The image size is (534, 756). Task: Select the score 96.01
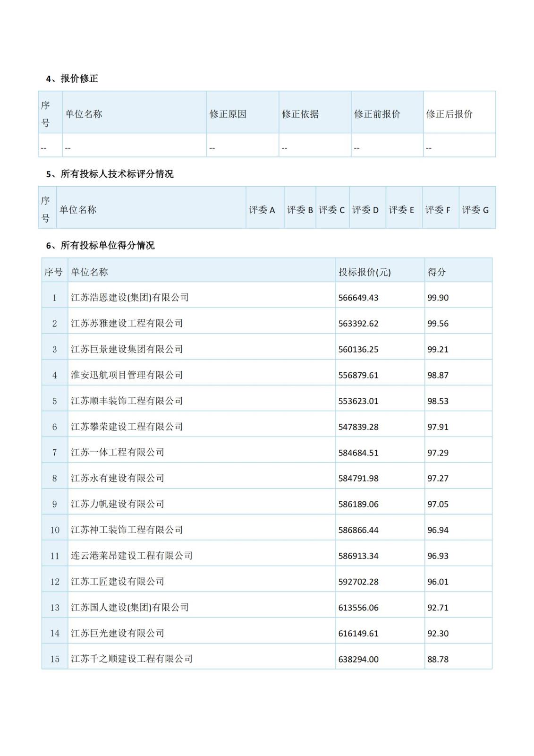click(438, 582)
